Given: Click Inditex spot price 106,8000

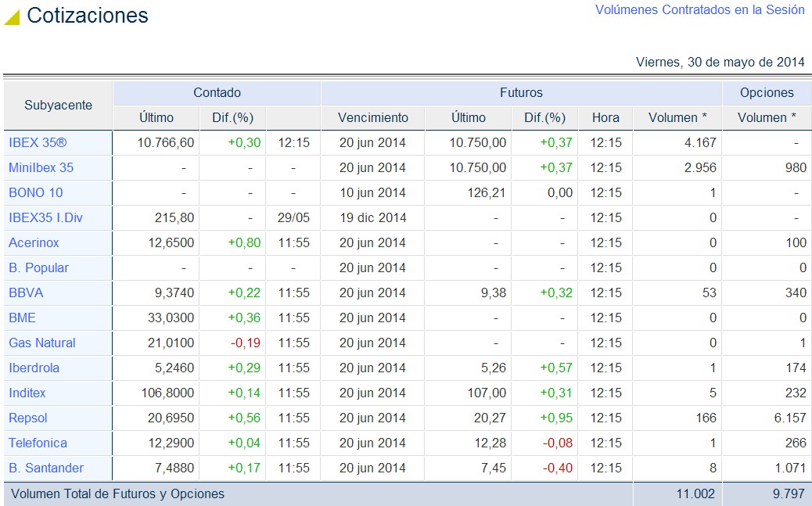Looking at the screenshot, I should click(x=167, y=393).
